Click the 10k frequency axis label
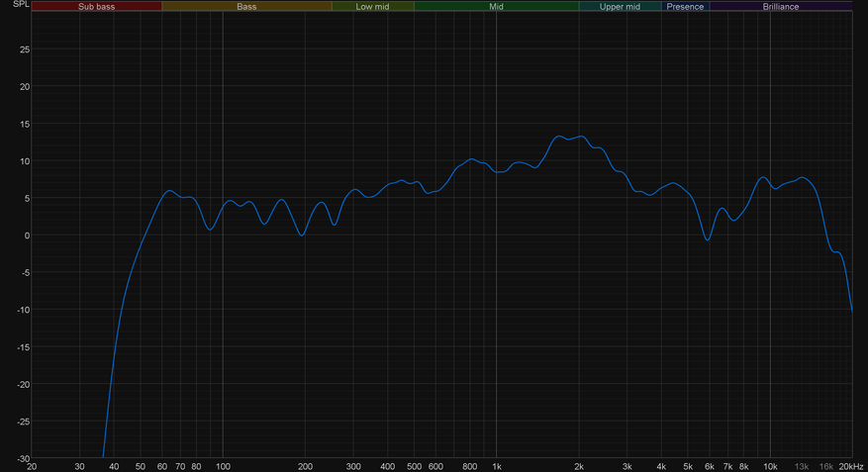The width and height of the screenshot is (868, 472). pos(769,466)
